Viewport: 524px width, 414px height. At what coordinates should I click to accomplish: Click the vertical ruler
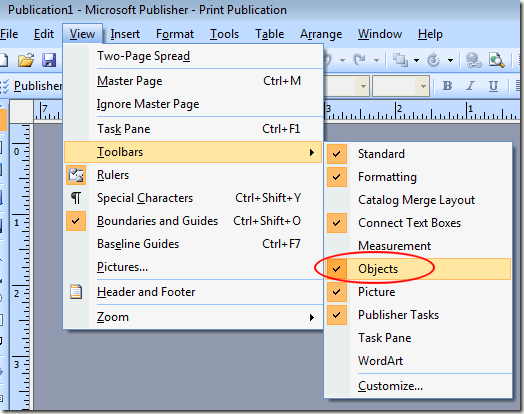pos(21,267)
